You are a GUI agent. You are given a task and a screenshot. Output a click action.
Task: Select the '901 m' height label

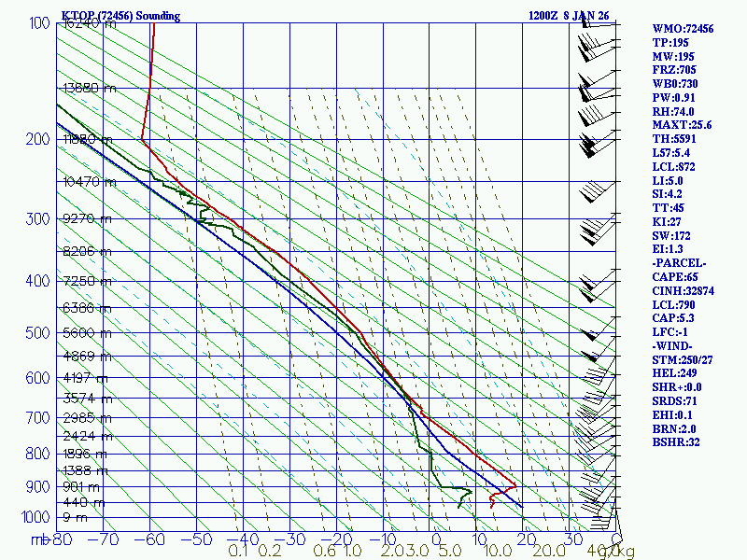(81, 487)
